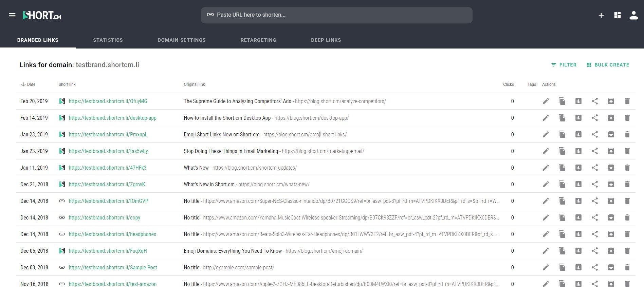Viewport: 644px width, 287px height.
Task: Open the testbrand.shortcm.li/fas5why link
Action: (108, 151)
